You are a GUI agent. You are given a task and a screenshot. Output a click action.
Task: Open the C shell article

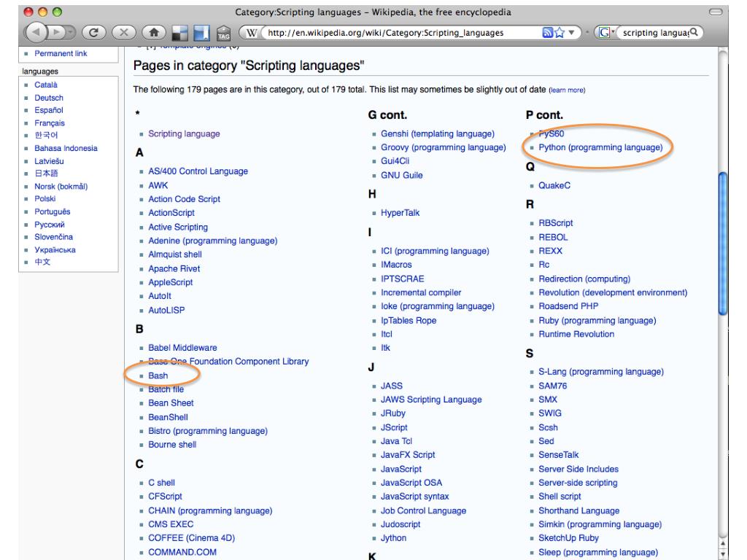[161, 483]
